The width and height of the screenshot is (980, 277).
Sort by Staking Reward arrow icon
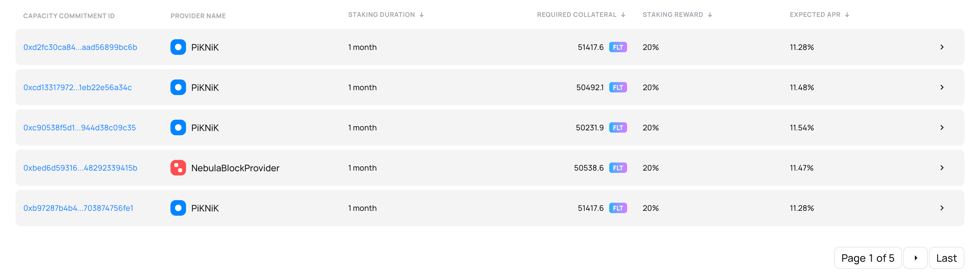[710, 15]
